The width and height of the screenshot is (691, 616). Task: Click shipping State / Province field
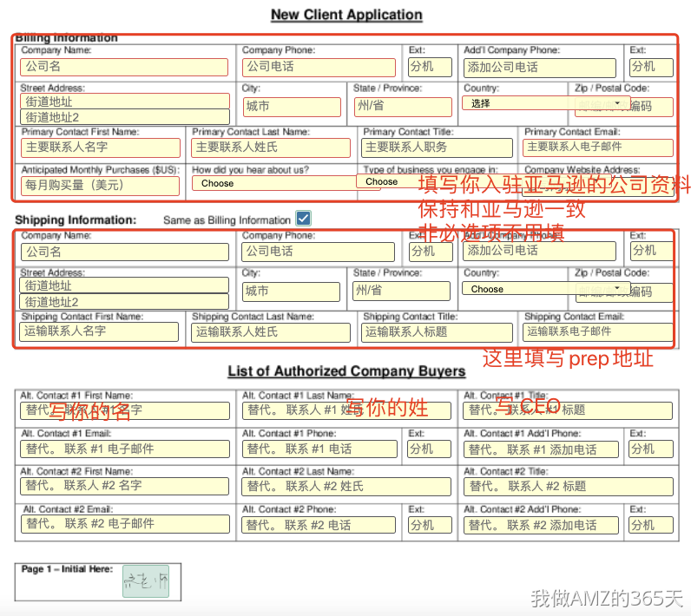coord(401,291)
